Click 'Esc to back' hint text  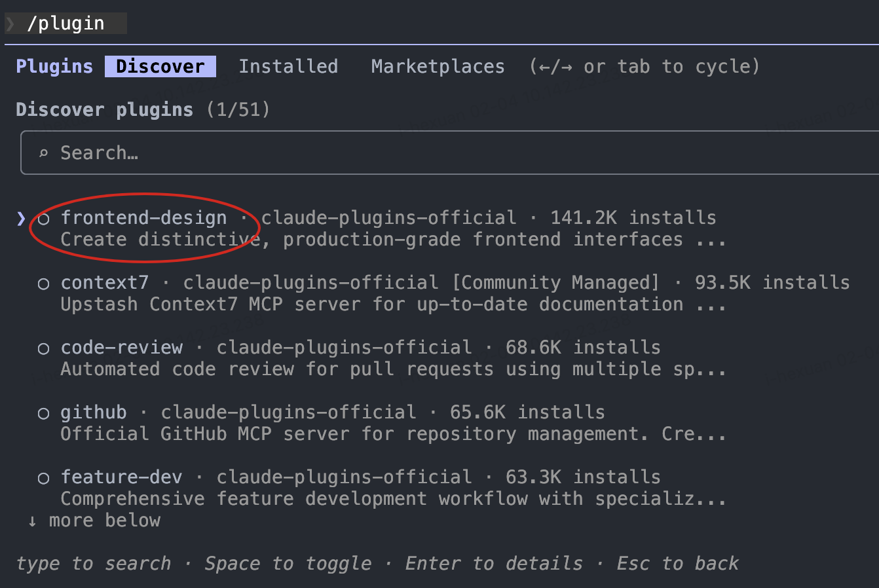click(678, 564)
